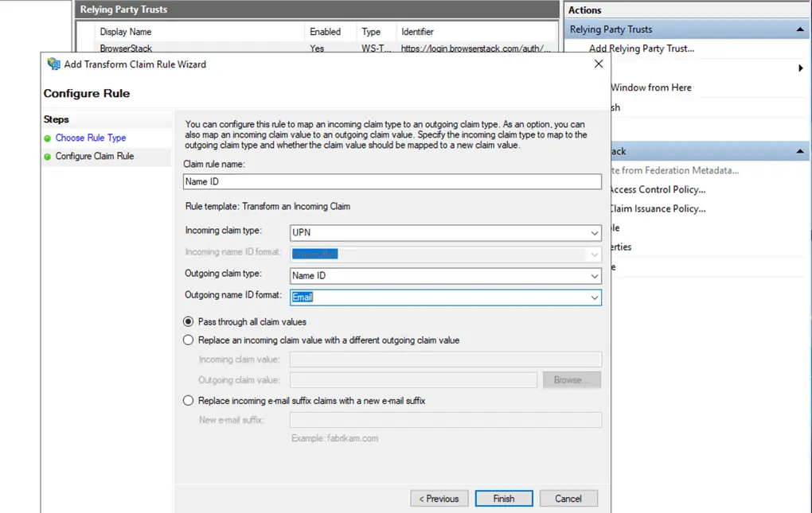Image resolution: width=812 pixels, height=513 pixels.
Task: Open the submenu arrow in Actions pane
Action: click(800, 68)
